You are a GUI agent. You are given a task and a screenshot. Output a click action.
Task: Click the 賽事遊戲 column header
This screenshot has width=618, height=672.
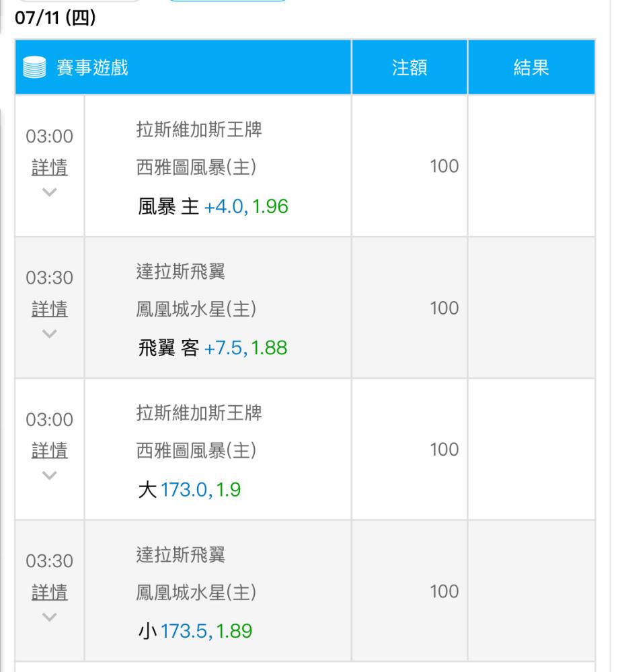pyautogui.click(x=92, y=68)
